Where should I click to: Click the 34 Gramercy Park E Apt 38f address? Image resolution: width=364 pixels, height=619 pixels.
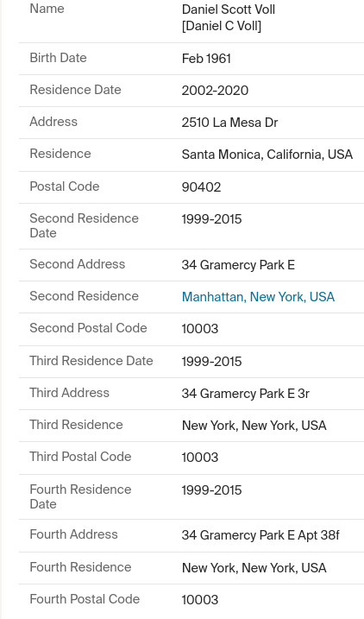(260, 535)
